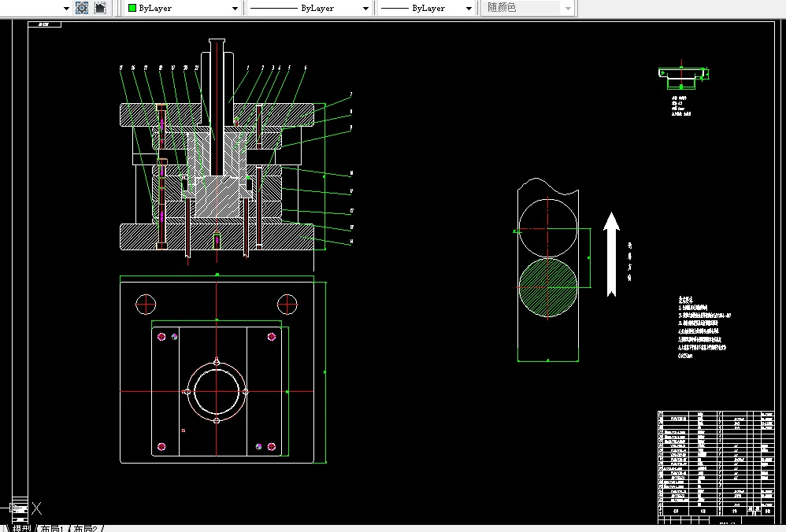Select the white feed-direction arrow in drawing
The image size is (786, 532).
(x=611, y=254)
